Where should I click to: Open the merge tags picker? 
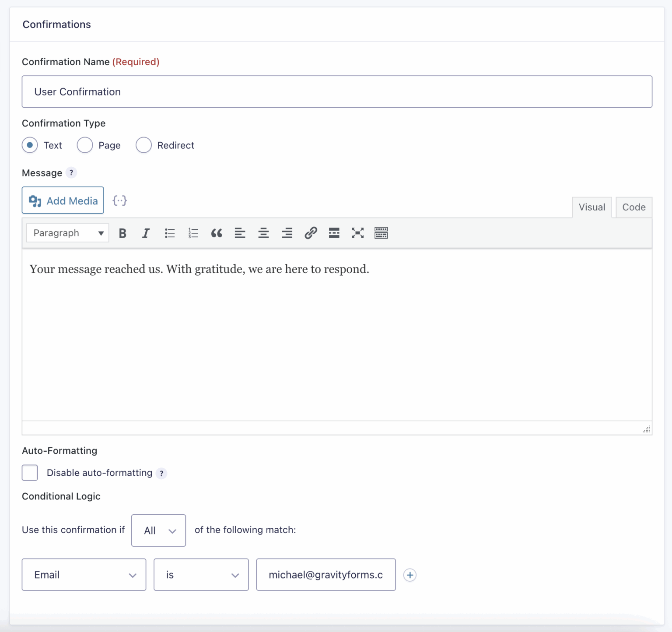click(120, 200)
